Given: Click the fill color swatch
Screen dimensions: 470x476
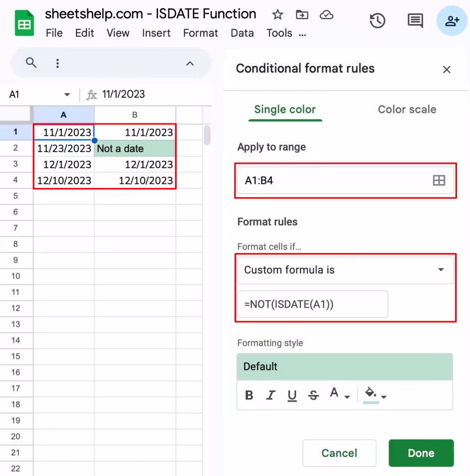Looking at the screenshot, I should 371,393.
